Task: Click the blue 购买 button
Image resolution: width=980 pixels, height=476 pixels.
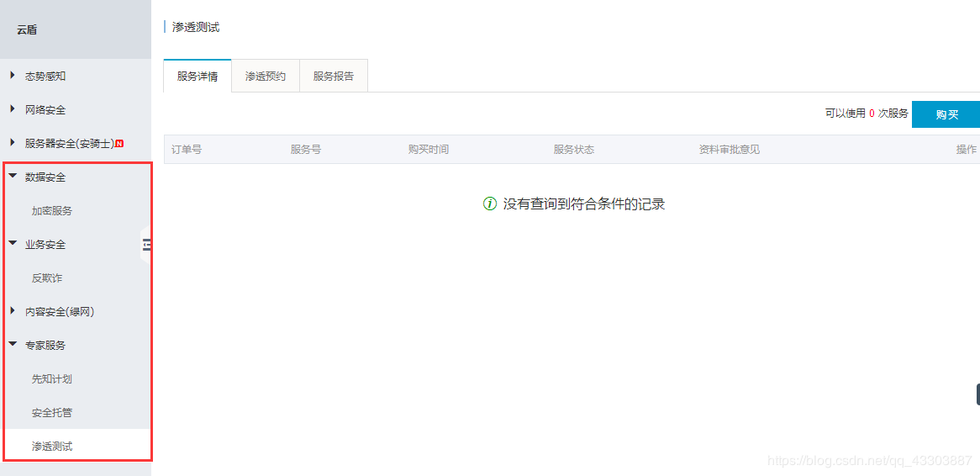Action: (946, 114)
